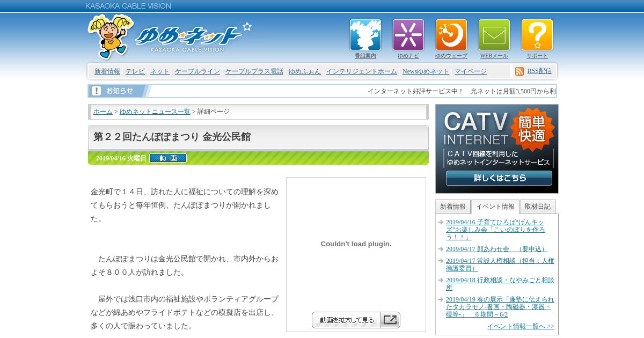Viewport: 644px width, 338px height.
Task: Open the Newsゆめネット nav menu item
Action: [x=426, y=71]
